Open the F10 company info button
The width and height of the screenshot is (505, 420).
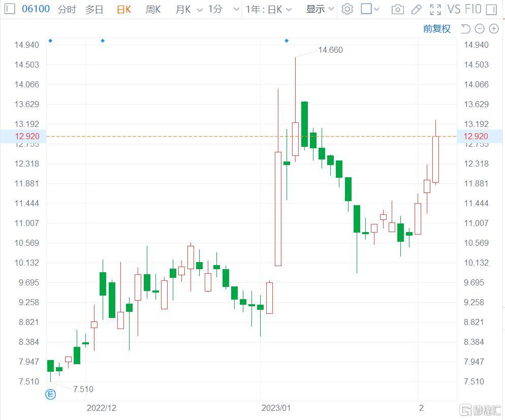[473, 9]
